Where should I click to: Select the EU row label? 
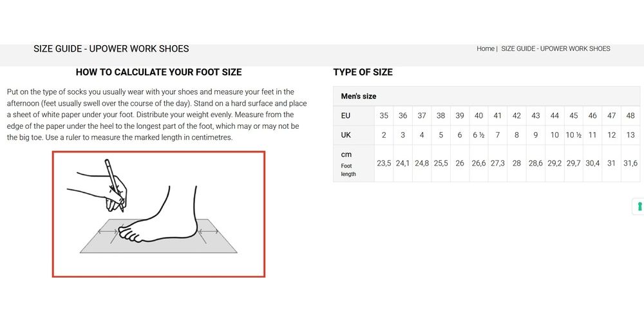(346, 116)
